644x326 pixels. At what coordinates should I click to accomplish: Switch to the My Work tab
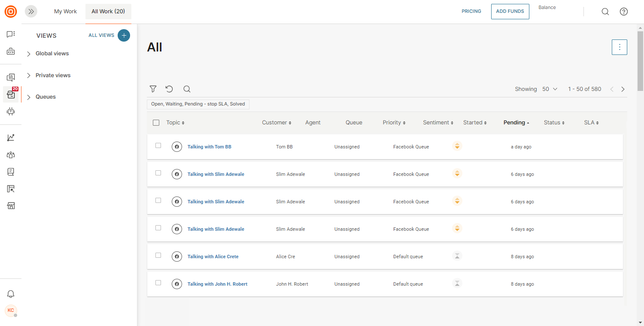click(65, 12)
